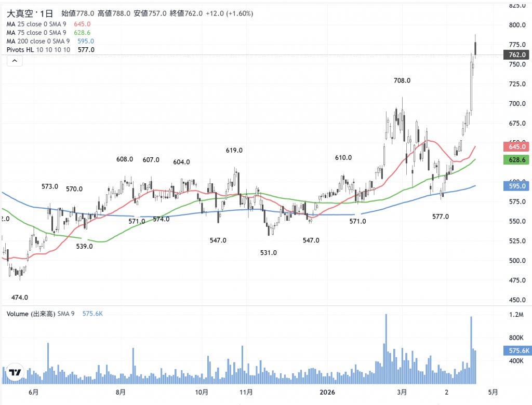Click the 531.0 pivot low label
The height and width of the screenshot is (405, 532).
point(269,253)
